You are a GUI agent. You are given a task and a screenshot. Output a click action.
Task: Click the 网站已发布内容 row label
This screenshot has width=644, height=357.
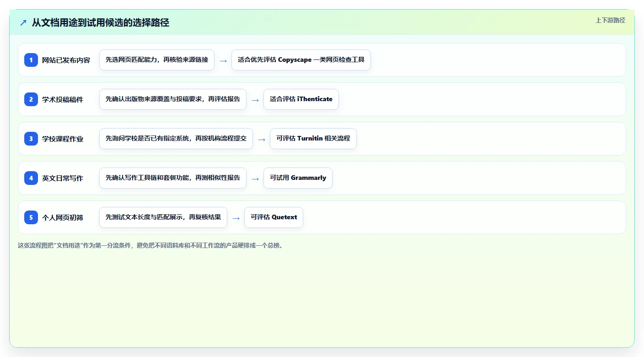[x=66, y=60]
